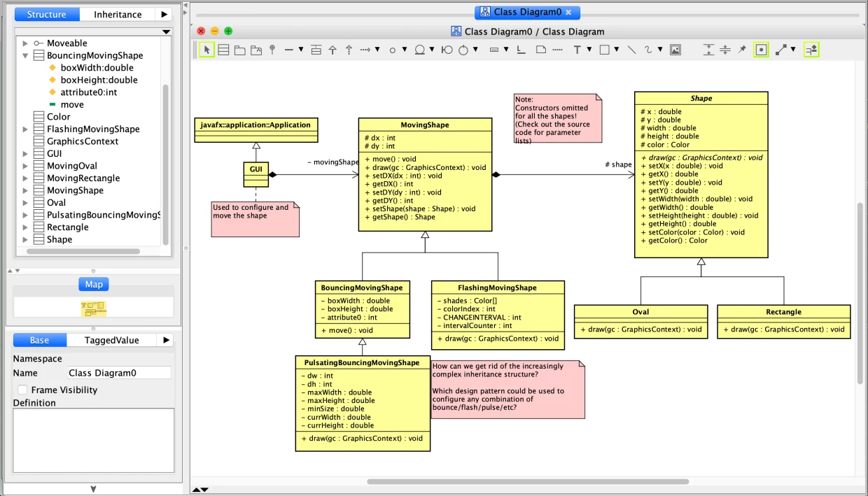Pick the Class tool in the toolbar
Screen dimensions: 868x496
click(x=223, y=50)
